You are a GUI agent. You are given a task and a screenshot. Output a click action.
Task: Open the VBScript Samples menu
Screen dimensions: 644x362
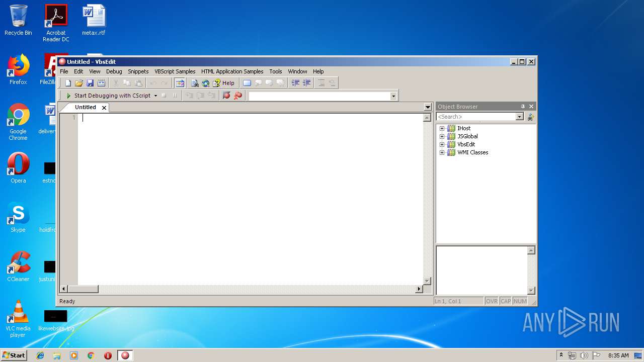175,71
